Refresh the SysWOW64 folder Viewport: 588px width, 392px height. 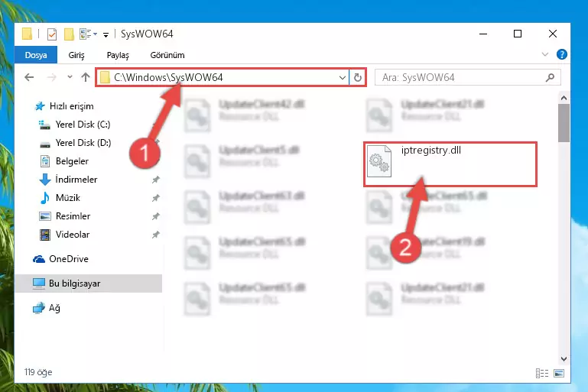point(358,78)
